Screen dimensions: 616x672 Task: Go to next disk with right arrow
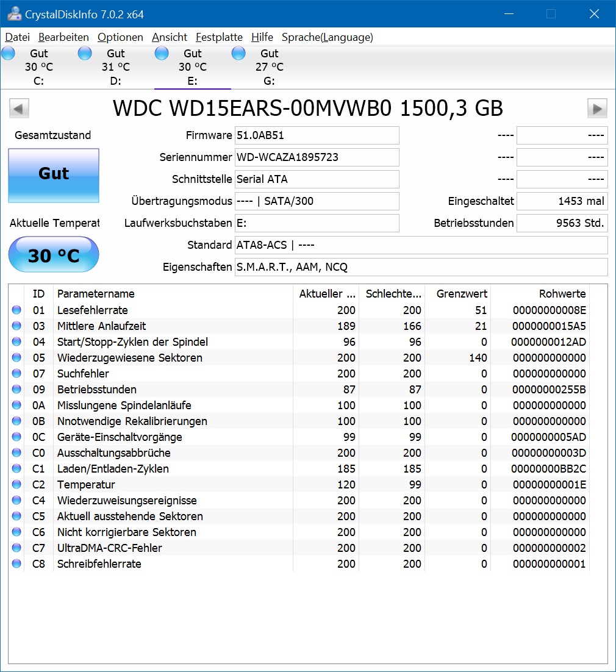pos(597,109)
